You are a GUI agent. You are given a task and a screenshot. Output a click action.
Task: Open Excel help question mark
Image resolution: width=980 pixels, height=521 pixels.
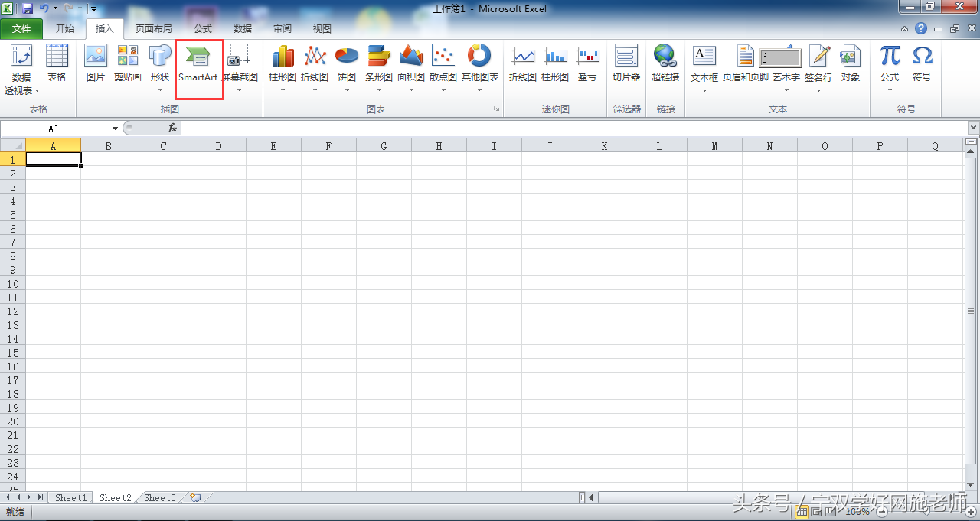(921, 28)
